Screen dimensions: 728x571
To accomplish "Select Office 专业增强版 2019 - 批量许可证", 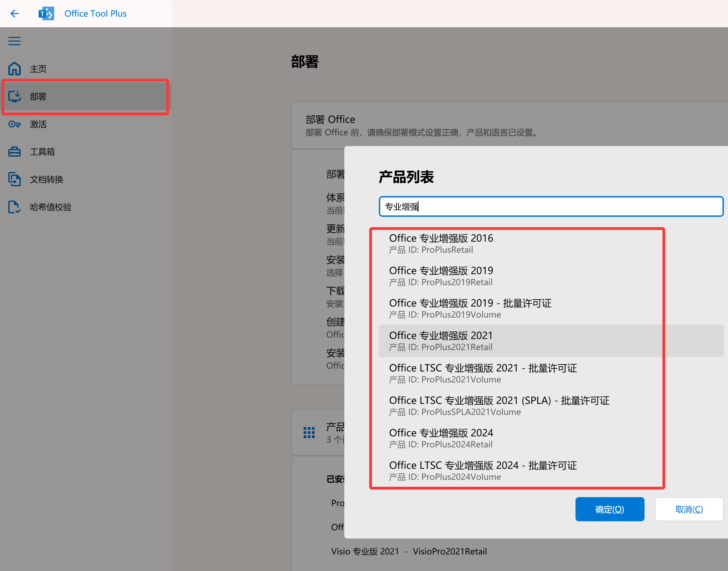I will [x=551, y=308].
